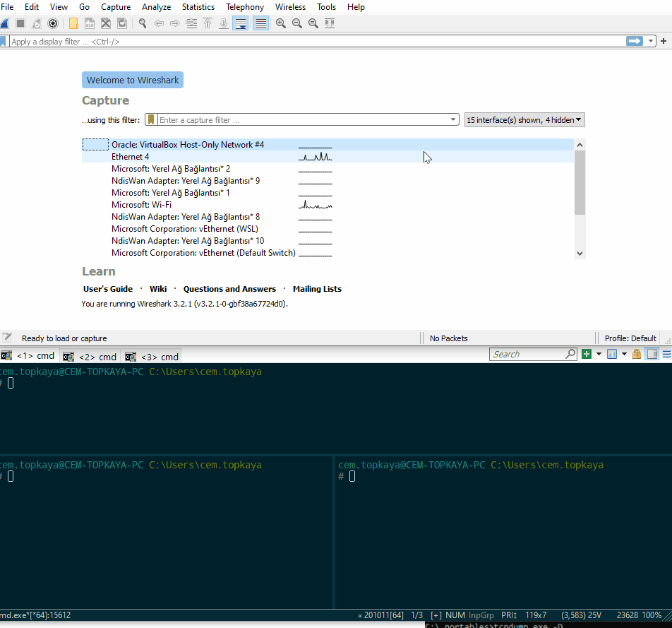Open Tools menu

click(327, 7)
